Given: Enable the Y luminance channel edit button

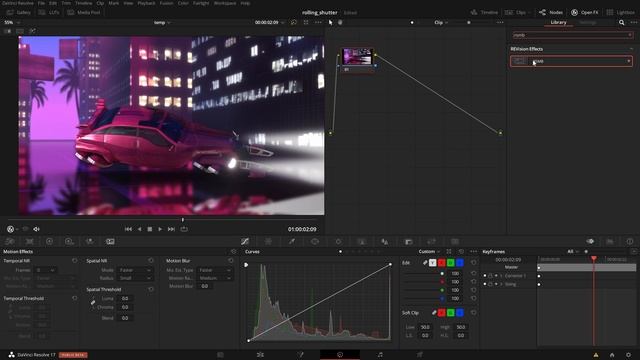Looking at the screenshot, I should 433,263.
